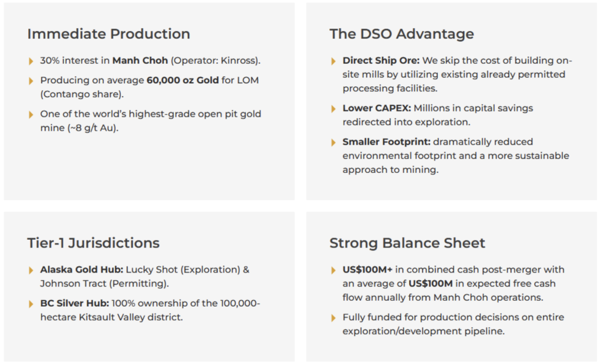Click the bold "Manh Choh" text
601x364 pixels.
pos(140,60)
